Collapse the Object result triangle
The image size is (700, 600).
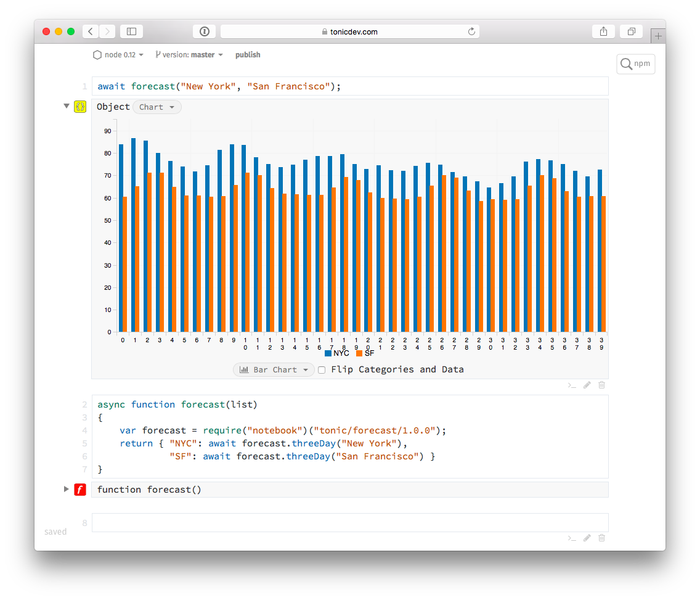(67, 106)
